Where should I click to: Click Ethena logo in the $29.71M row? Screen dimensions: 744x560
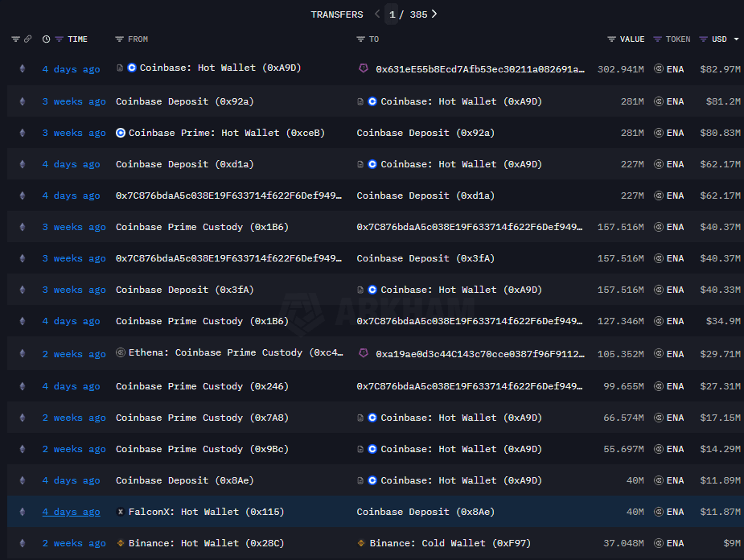click(x=121, y=352)
